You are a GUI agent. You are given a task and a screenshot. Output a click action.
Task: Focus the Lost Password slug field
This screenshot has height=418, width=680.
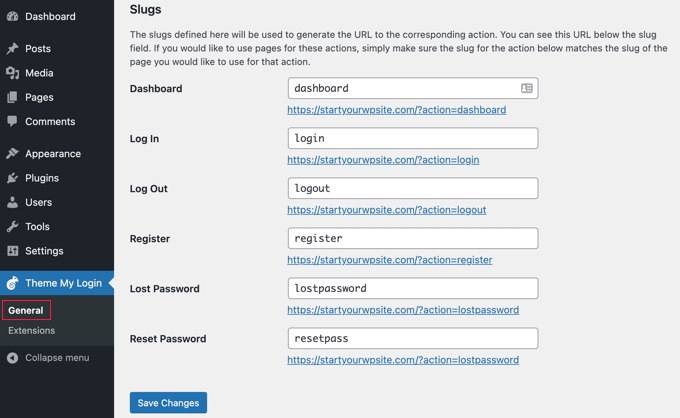click(x=412, y=288)
